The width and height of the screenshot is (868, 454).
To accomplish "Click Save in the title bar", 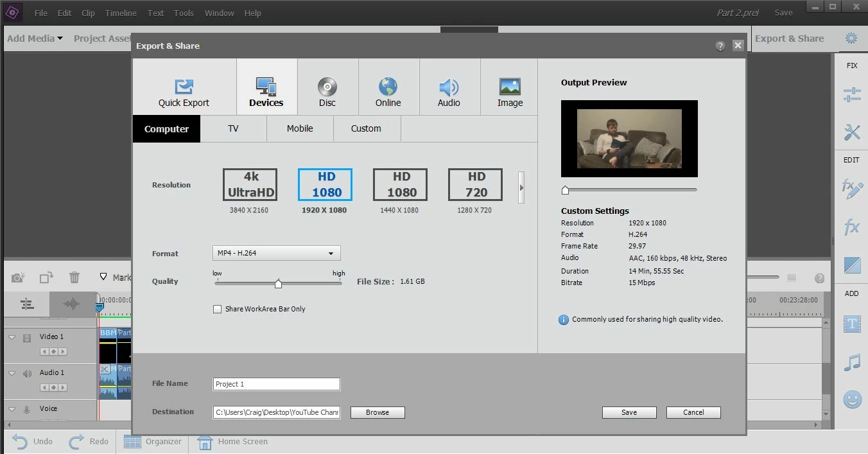I will pyautogui.click(x=783, y=13).
